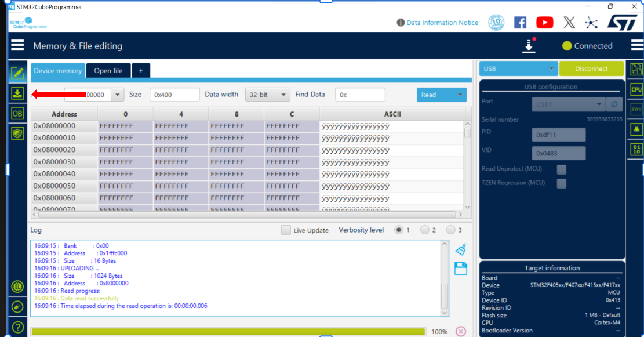Open the hamburger menu beside Memory & File editing
The image size is (644, 337).
point(17,46)
